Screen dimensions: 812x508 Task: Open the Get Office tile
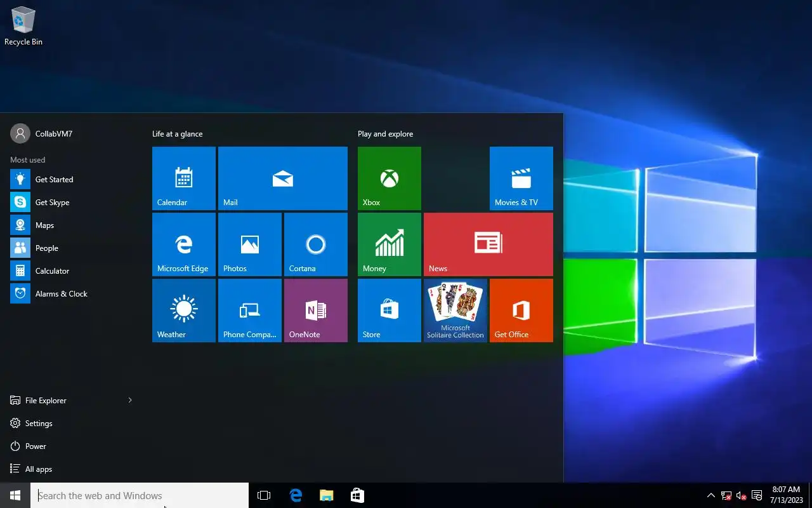521,311
